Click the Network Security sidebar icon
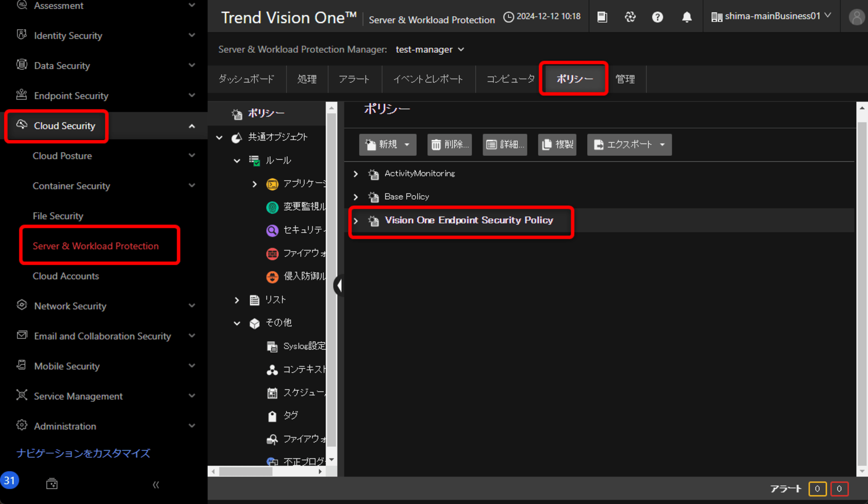 [x=22, y=306]
